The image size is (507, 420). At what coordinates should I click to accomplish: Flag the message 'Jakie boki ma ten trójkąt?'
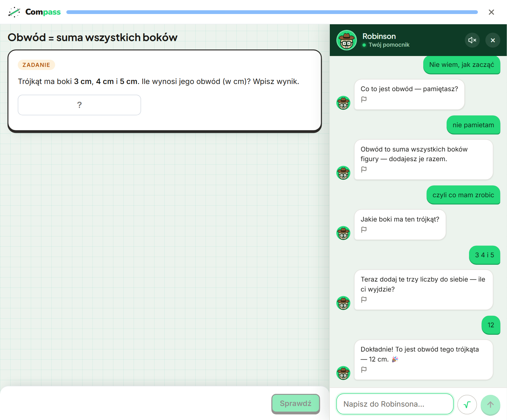coord(364,230)
